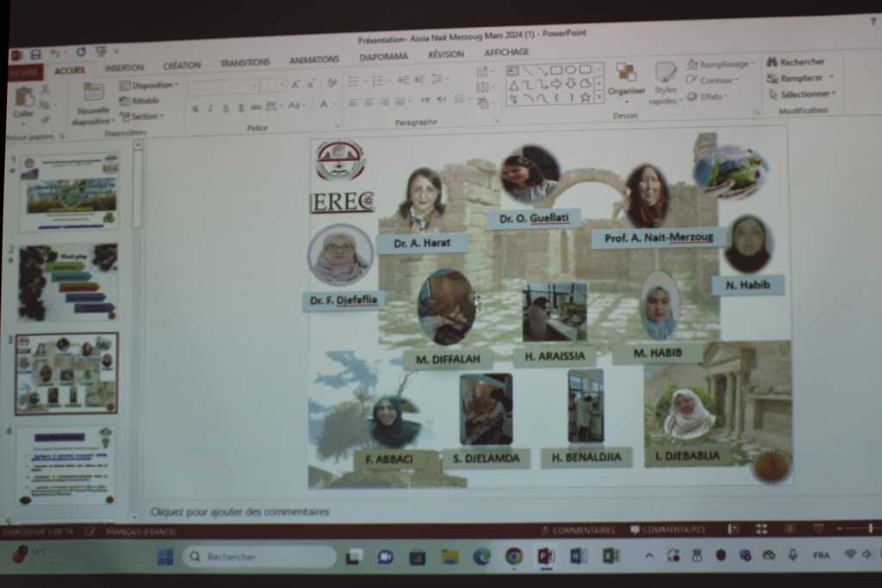Expand the Sélectionner dropdown
This screenshot has width=882, height=588.
coord(800,94)
